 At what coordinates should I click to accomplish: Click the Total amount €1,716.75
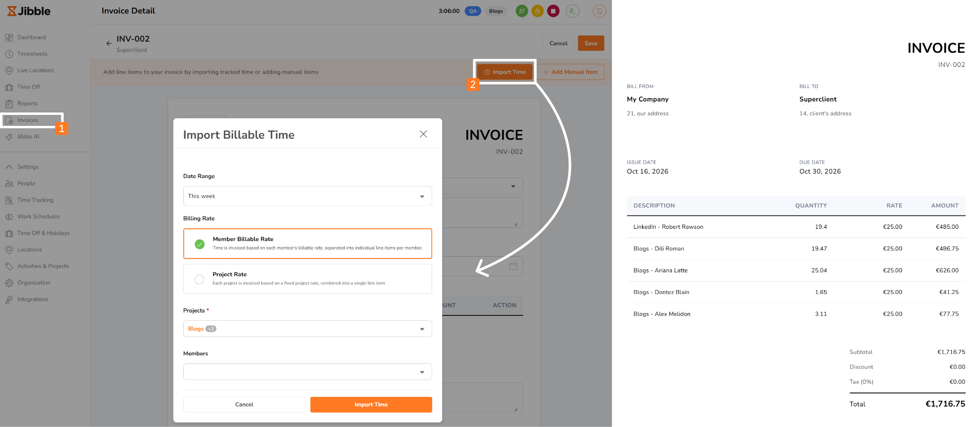coord(945,404)
